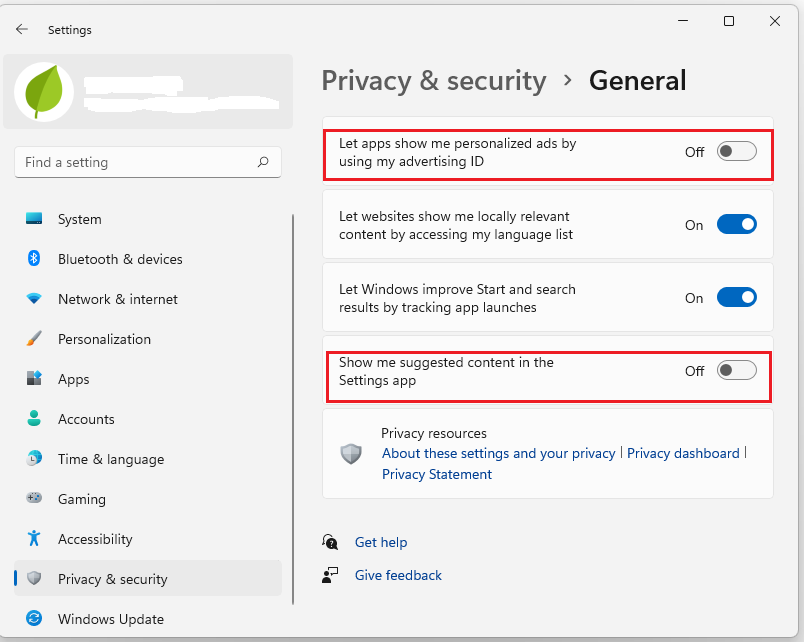This screenshot has height=642, width=804.
Task: Open Apps settings page
Action: (x=148, y=379)
